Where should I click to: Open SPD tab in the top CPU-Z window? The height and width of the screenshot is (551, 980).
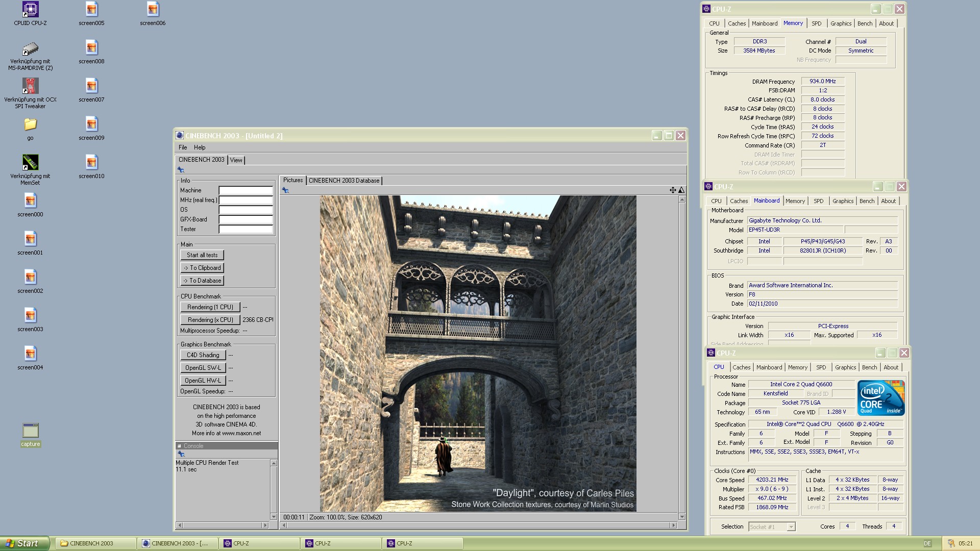point(817,23)
